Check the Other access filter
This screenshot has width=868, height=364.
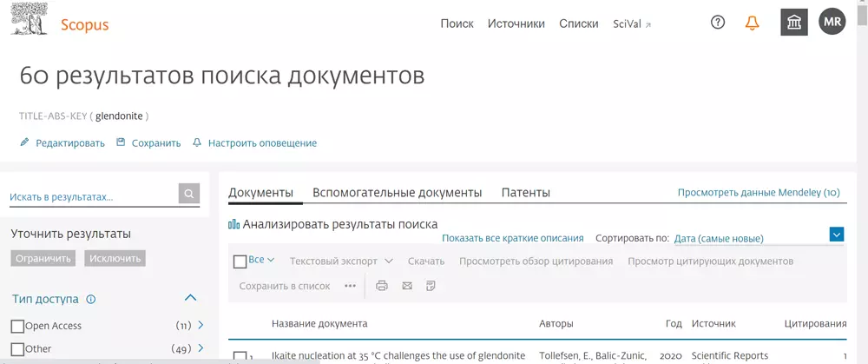[x=17, y=349]
